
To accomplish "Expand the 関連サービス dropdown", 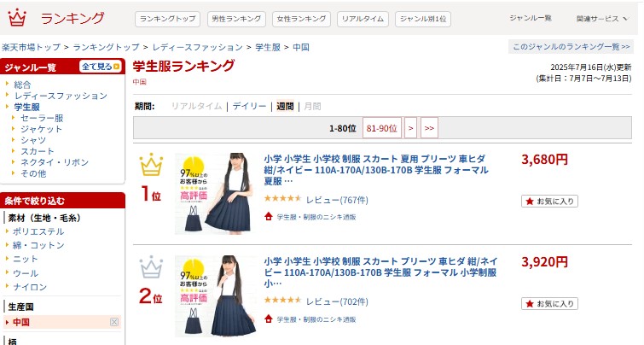I will point(601,19).
